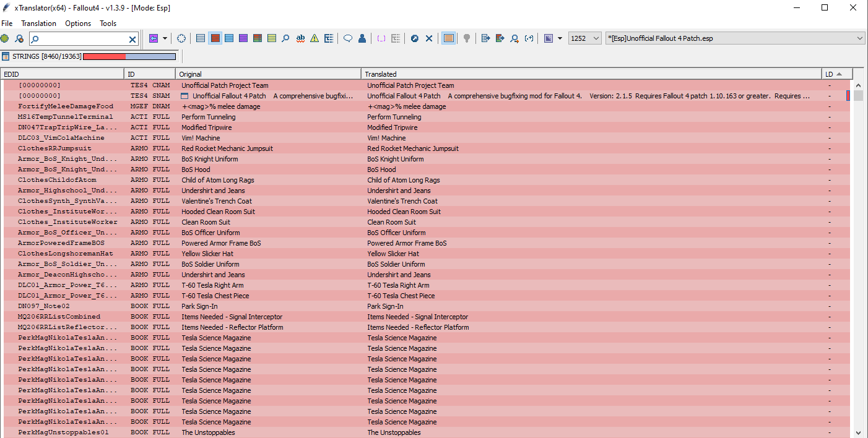Toggle the yellow strings filter icon
This screenshot has width=868, height=438.
272,38
